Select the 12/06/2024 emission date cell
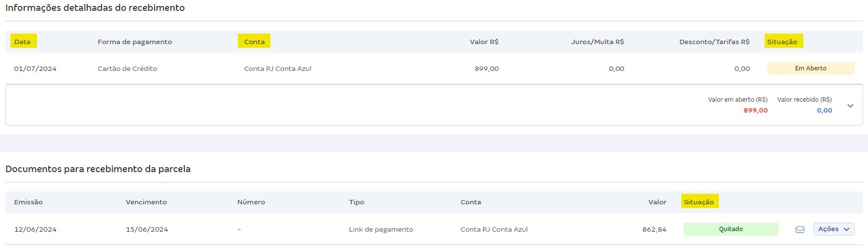The height and width of the screenshot is (251, 868). point(35,229)
